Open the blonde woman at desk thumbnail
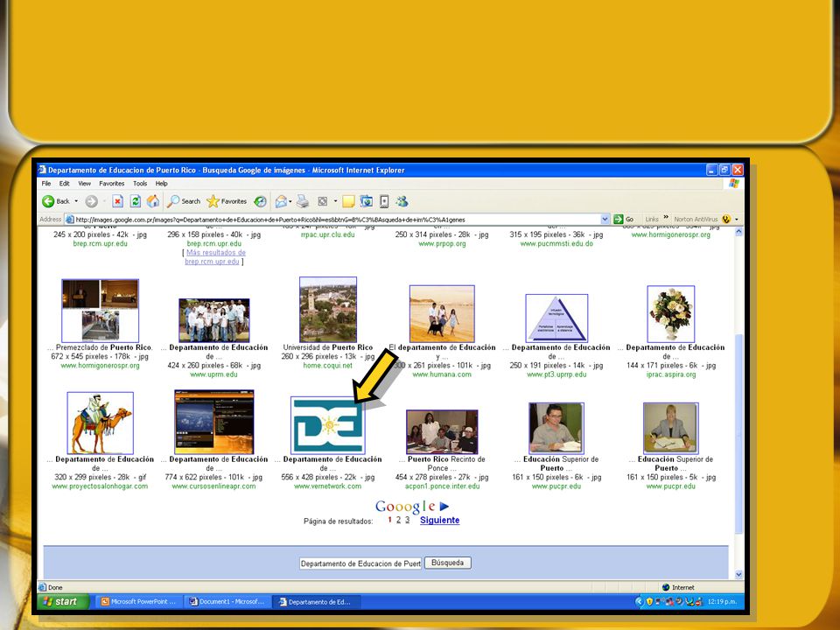The image size is (840, 630). tap(671, 429)
